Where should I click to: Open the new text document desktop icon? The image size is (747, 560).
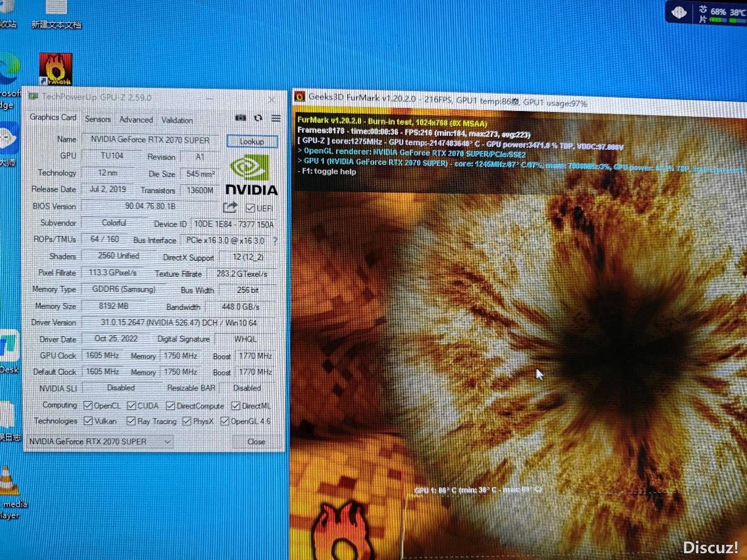tap(56, 15)
